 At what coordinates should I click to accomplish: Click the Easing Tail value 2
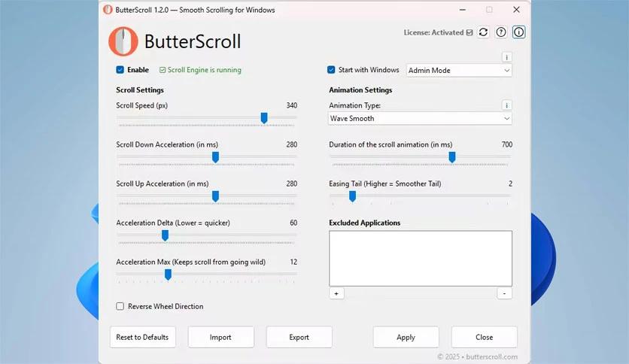pos(510,184)
